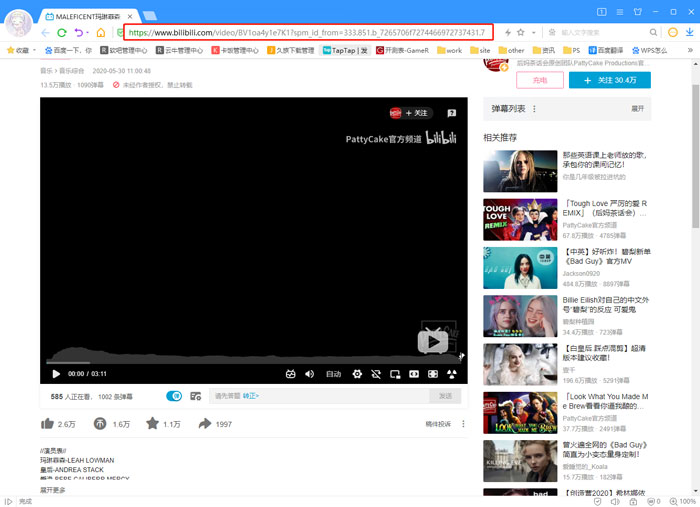700x507 pixels.
Task: Favorite the video with the star icon
Action: [x=153, y=424]
